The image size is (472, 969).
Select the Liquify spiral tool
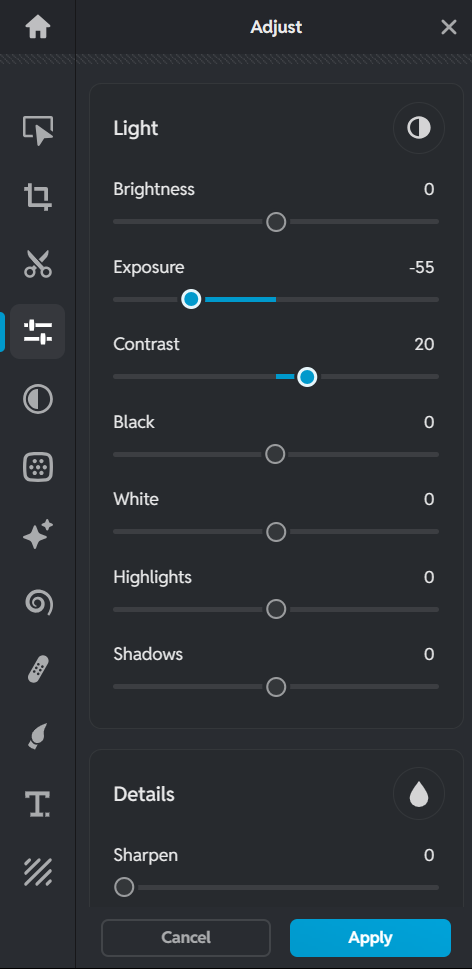point(38,602)
